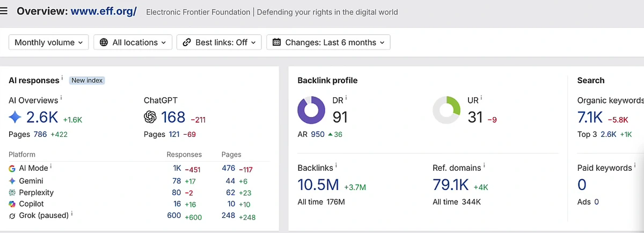Click the purple DR donut chart
The width and height of the screenshot is (644, 233).
pyautogui.click(x=312, y=110)
